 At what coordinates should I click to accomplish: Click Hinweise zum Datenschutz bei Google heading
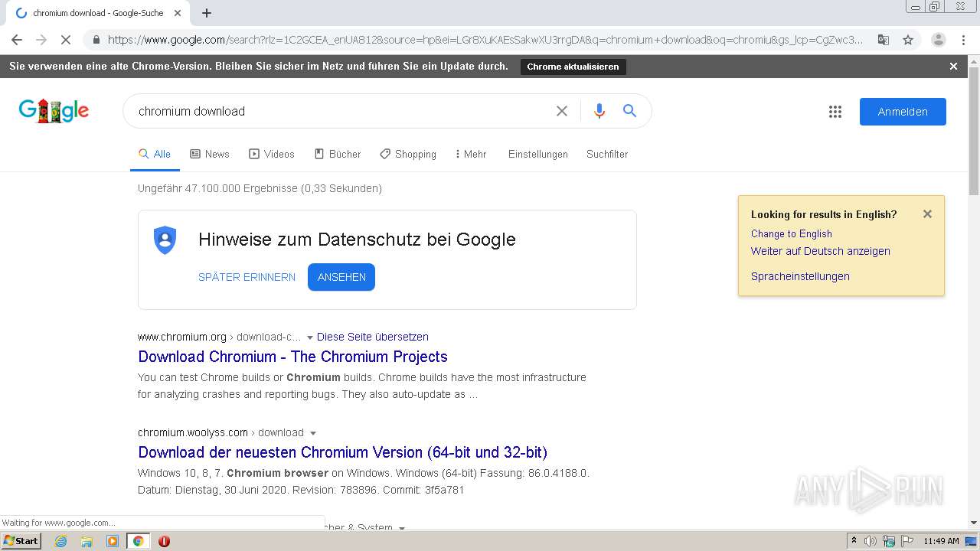tap(357, 240)
